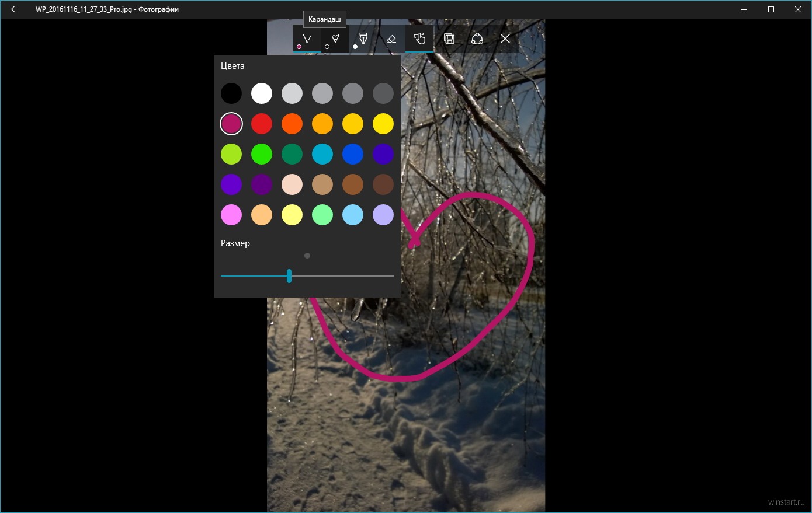The width and height of the screenshot is (812, 513).
Task: Choose the pastel orange swatch
Action: click(262, 215)
